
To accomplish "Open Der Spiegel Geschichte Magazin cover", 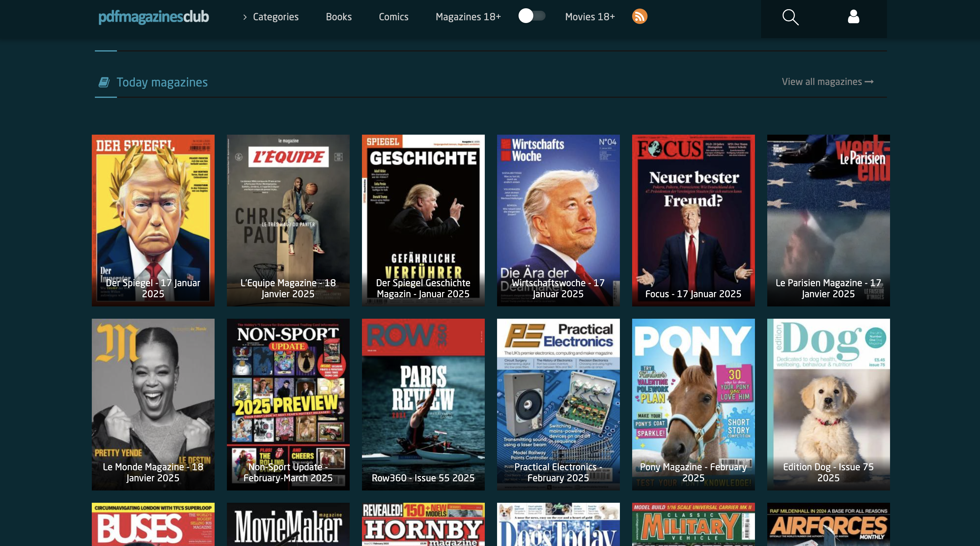I will (423, 221).
